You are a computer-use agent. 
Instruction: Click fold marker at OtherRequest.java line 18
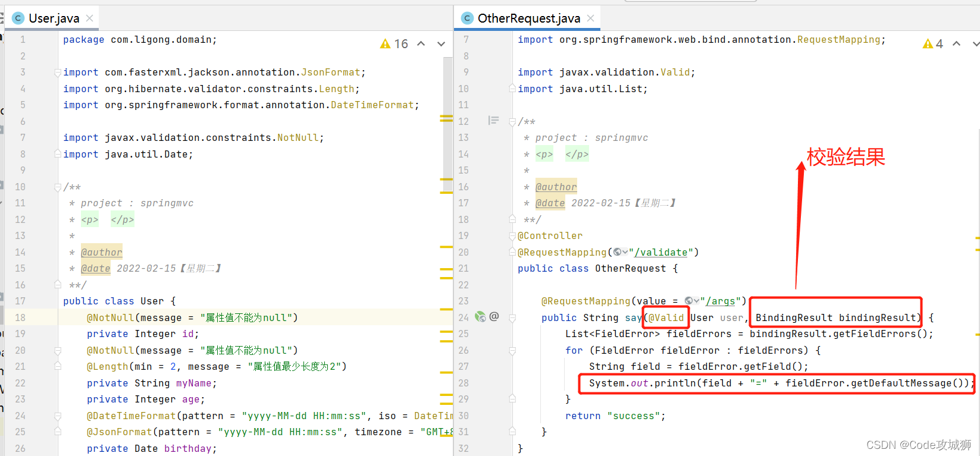(512, 219)
